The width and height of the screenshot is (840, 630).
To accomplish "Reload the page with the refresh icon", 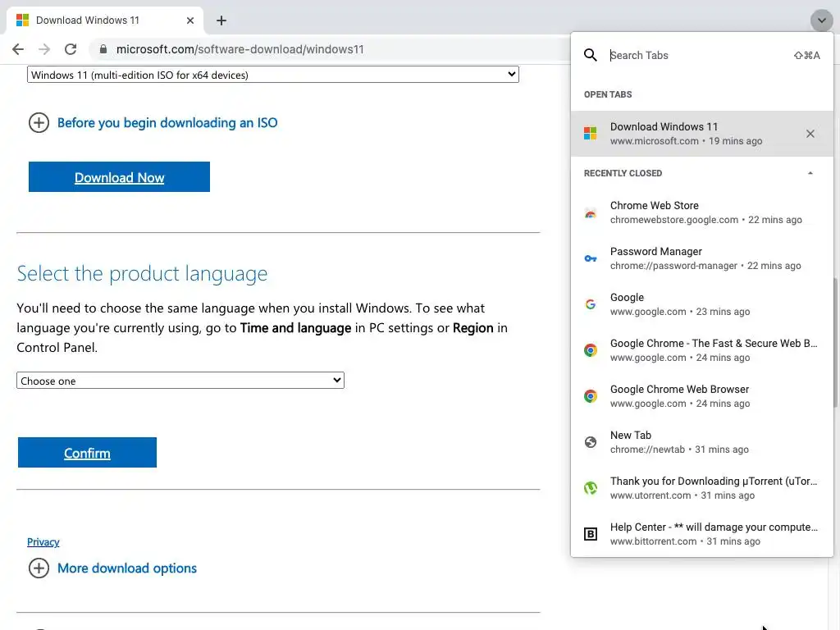I will click(71, 49).
